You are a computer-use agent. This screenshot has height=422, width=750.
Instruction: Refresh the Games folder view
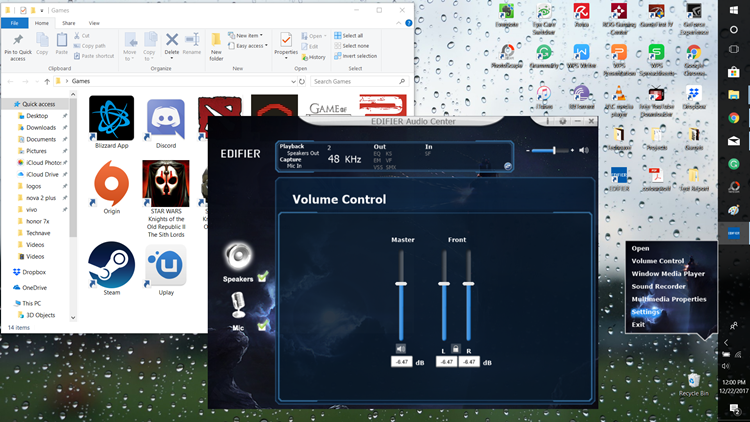click(x=302, y=81)
